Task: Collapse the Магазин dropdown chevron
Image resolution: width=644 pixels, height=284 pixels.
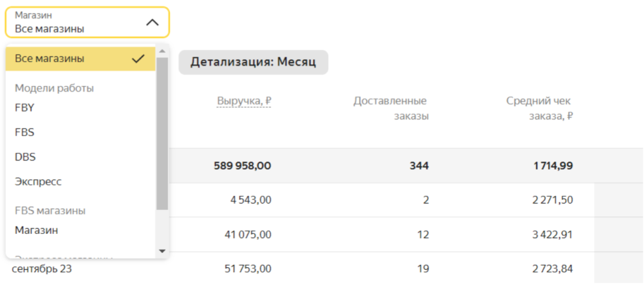Action: coord(153,23)
